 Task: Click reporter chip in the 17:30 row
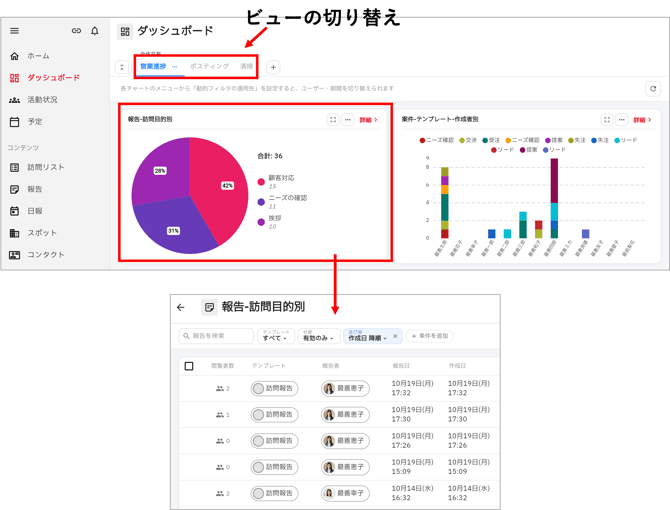coord(345,415)
